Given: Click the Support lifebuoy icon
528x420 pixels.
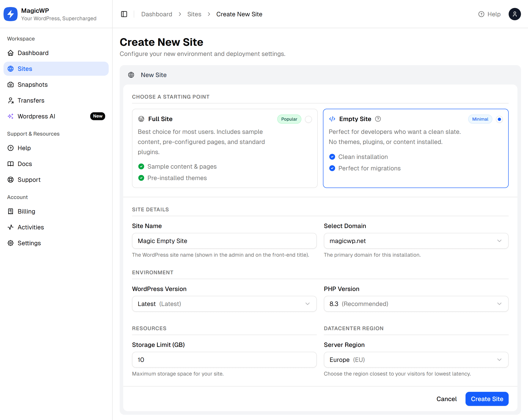Looking at the screenshot, I should click(11, 180).
